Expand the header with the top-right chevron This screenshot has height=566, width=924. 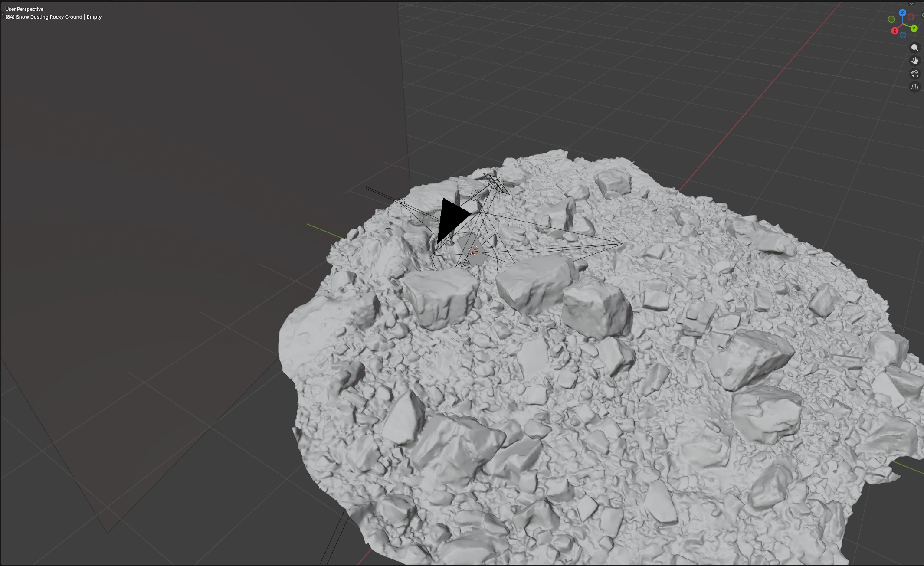(x=911, y=4)
